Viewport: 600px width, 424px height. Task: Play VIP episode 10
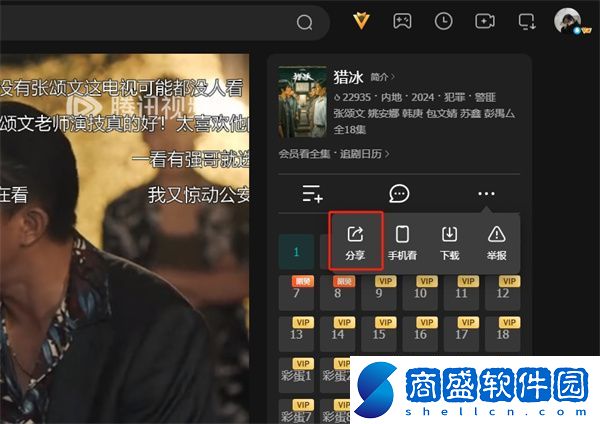tap(420, 293)
